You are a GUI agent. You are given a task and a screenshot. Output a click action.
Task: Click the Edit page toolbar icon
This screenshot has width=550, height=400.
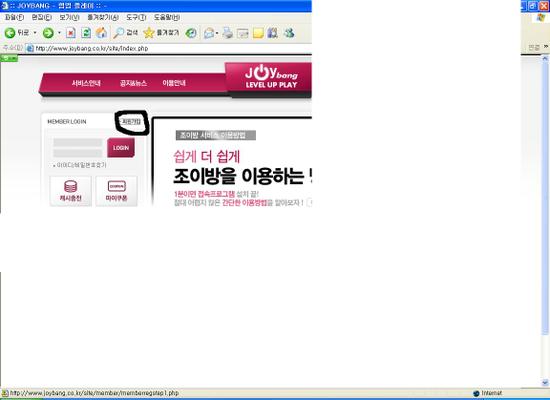[x=243, y=33]
